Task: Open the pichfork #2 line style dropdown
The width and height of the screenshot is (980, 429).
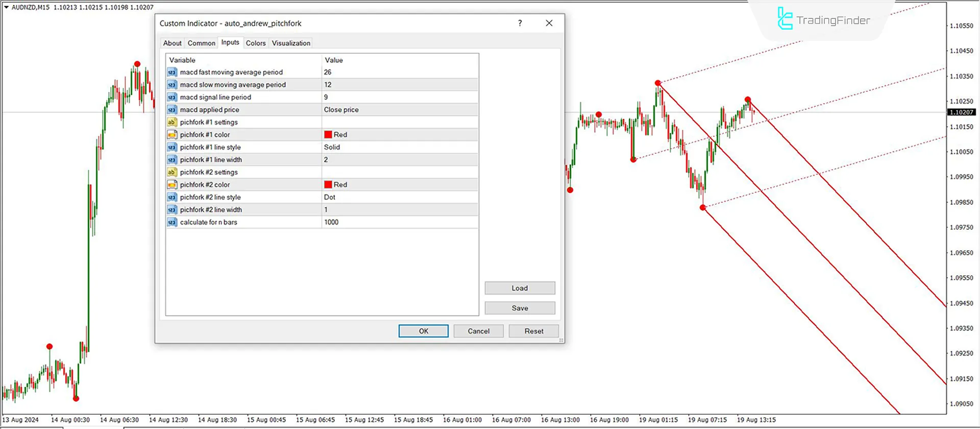Action: click(399, 197)
